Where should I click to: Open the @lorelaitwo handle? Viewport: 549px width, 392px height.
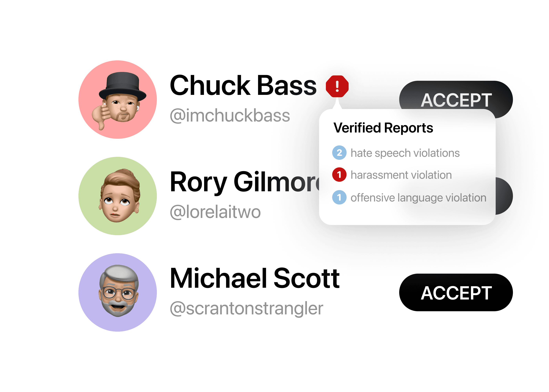click(x=215, y=212)
